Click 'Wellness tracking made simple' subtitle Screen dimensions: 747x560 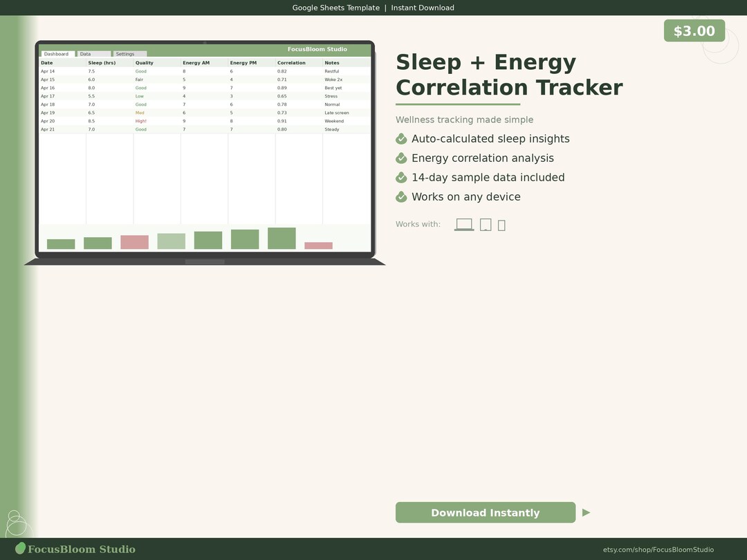(x=465, y=120)
